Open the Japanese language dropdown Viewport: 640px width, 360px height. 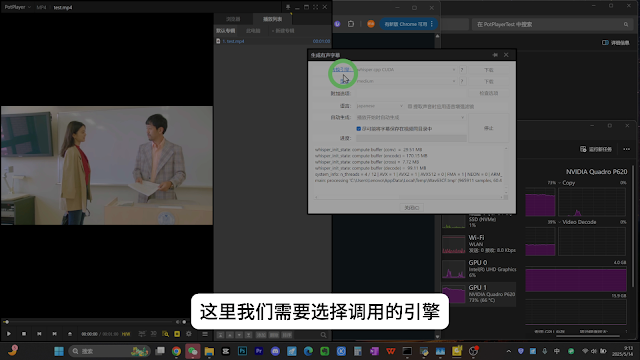[x=380, y=106]
